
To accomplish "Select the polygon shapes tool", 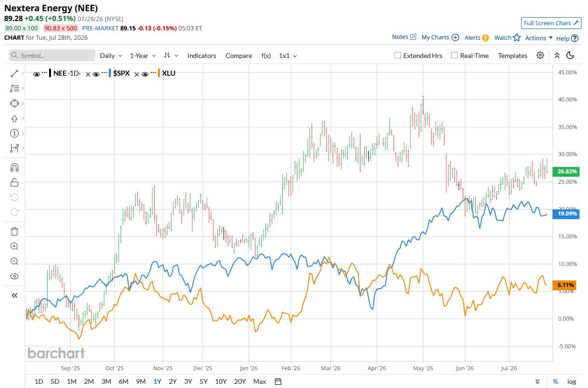I will point(14,103).
